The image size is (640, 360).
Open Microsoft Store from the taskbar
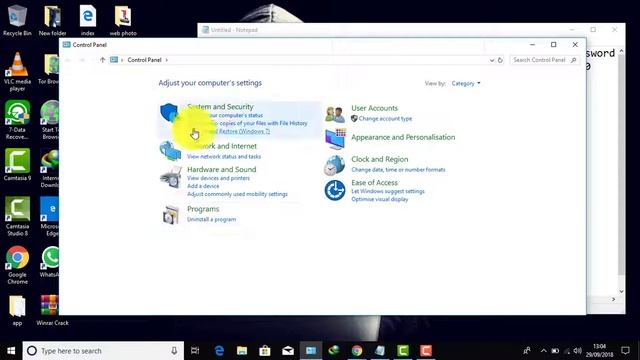(x=265, y=351)
